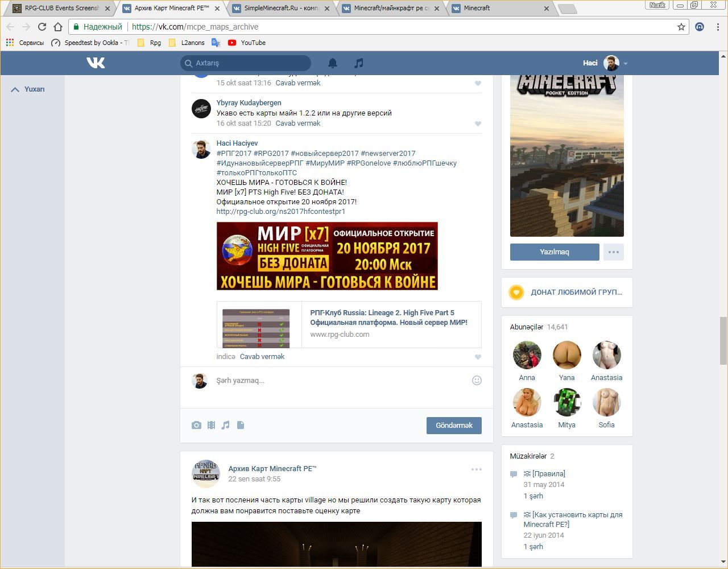
Task: Reload the current page
Action: (x=42, y=27)
